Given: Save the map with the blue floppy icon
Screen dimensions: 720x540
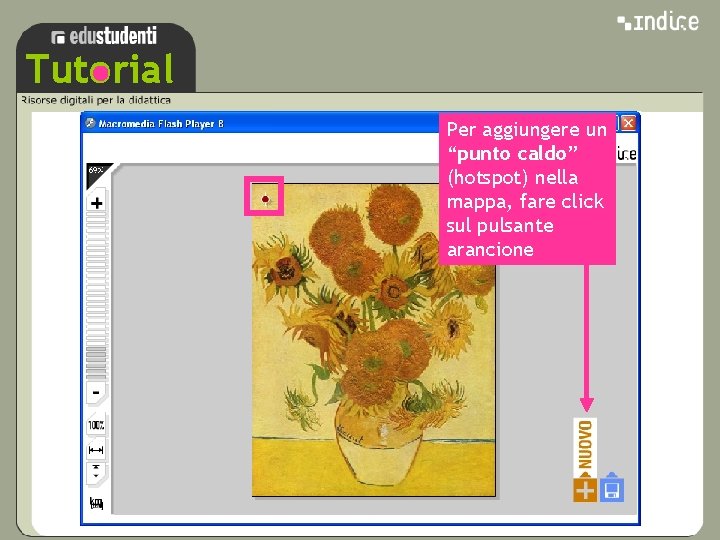Looking at the screenshot, I should point(611,488).
